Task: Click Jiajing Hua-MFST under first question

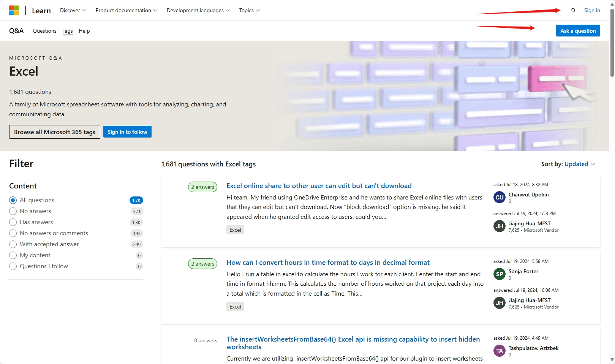Action: click(x=530, y=223)
